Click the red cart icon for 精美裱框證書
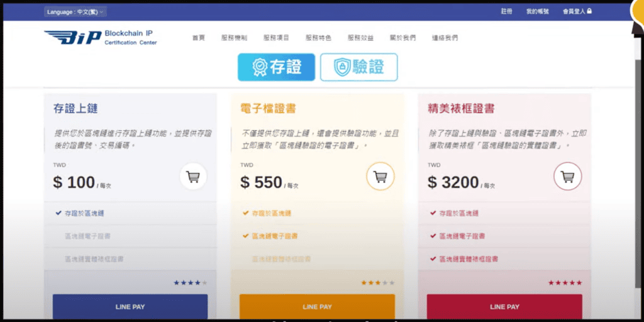Screen dimensions: 644x322 (568, 177)
